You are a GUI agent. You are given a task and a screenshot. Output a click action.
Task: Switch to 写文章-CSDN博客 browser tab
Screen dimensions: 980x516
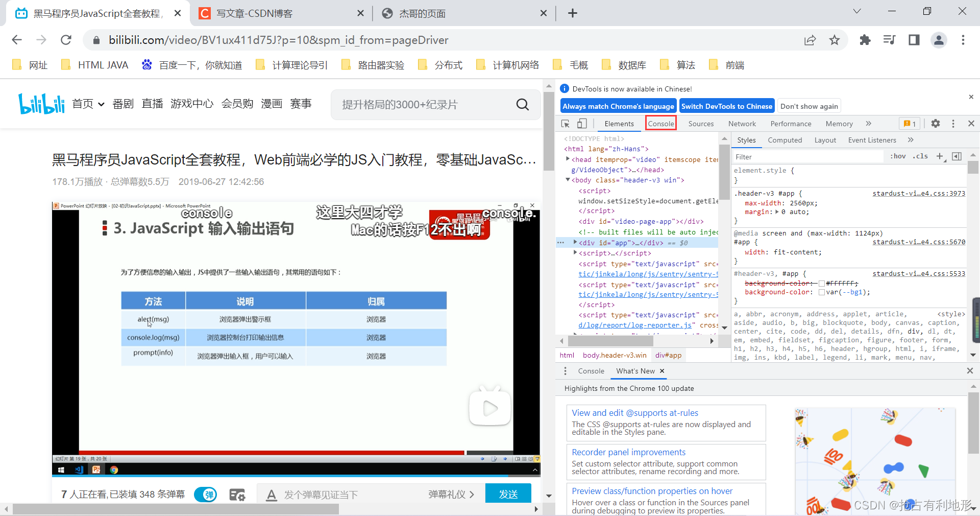tap(281, 13)
